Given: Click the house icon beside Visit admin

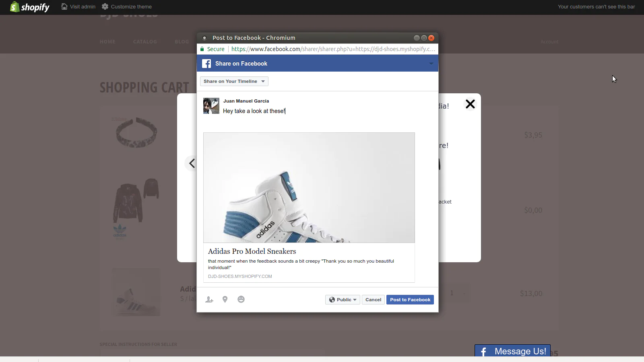Looking at the screenshot, I should [x=64, y=6].
